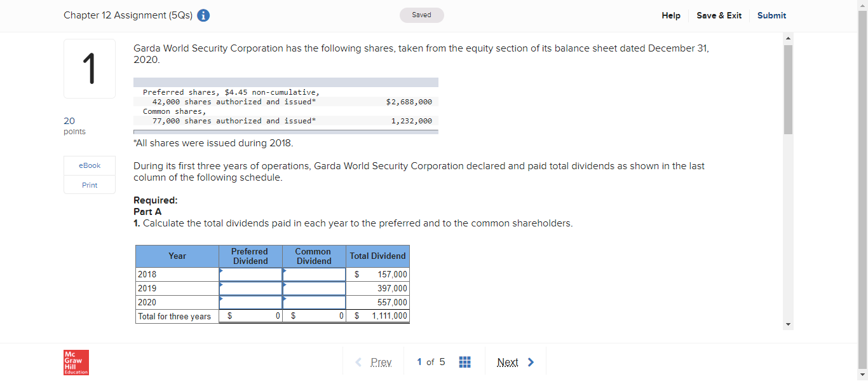Click the 'Part A' heading
This screenshot has width=868, height=381.
point(147,212)
